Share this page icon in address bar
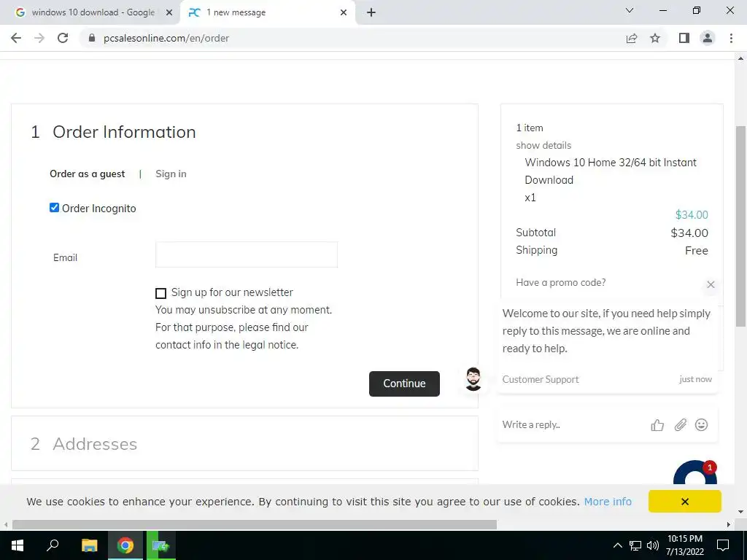Image resolution: width=747 pixels, height=560 pixels. (632, 38)
